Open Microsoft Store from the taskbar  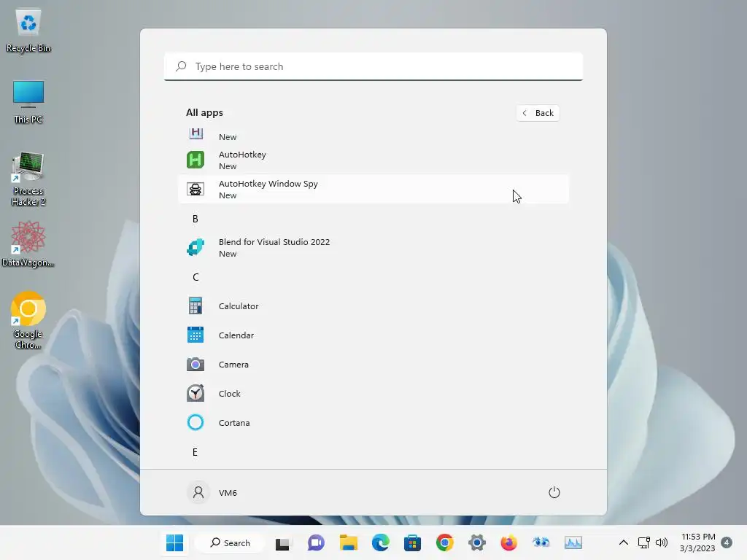click(412, 542)
